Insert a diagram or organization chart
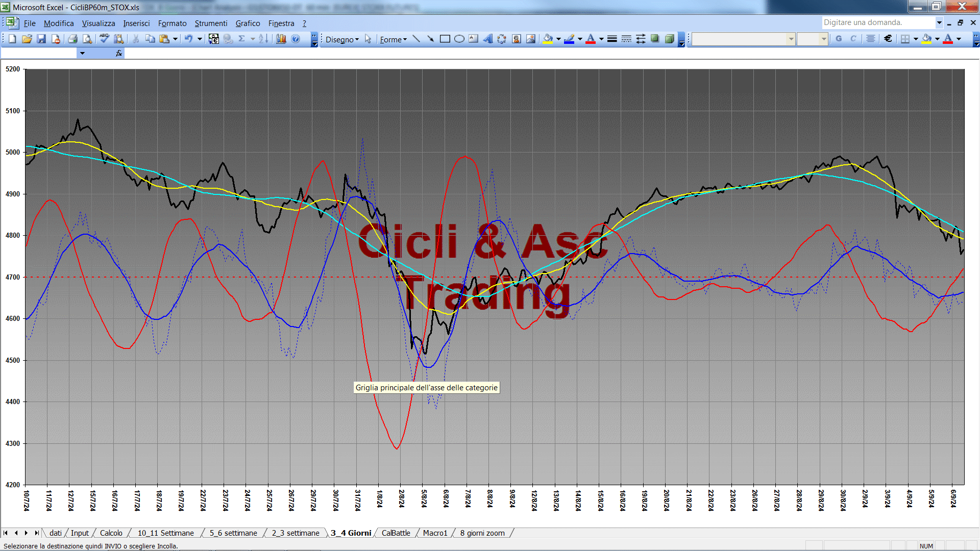 [502, 39]
